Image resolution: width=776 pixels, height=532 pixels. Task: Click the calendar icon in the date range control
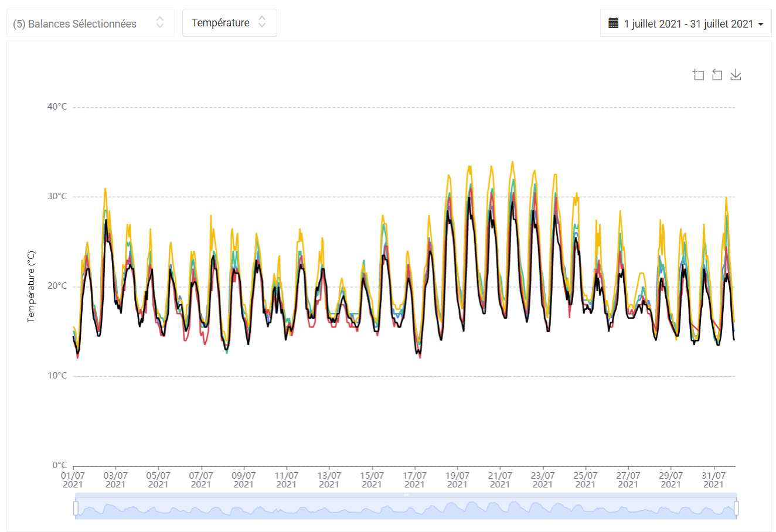tap(613, 23)
